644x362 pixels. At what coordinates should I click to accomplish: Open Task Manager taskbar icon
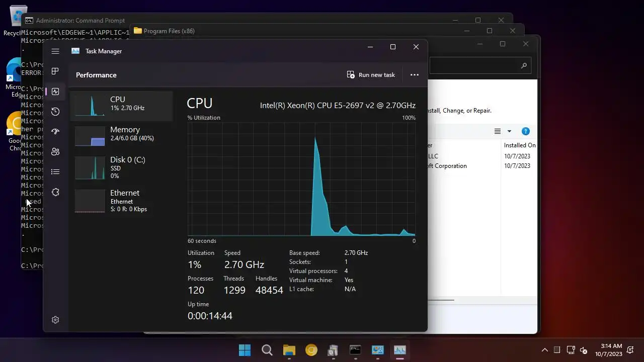click(x=400, y=350)
